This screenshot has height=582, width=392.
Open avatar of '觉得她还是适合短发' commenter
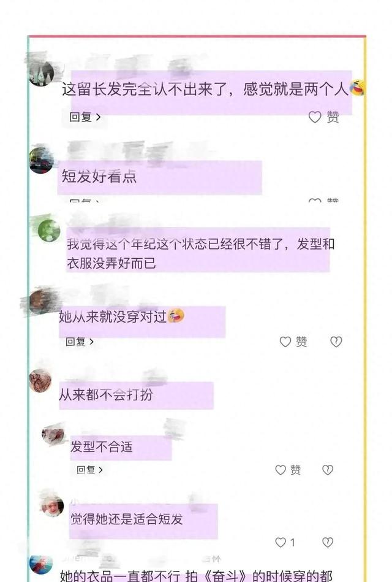coord(52,507)
